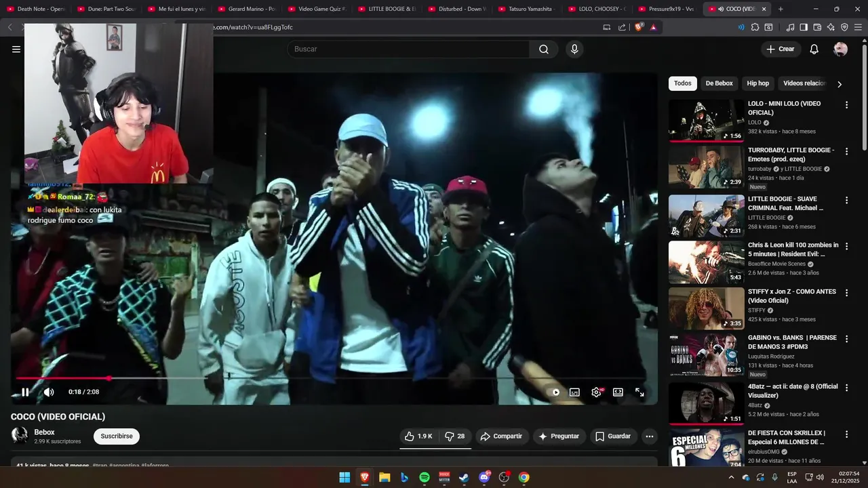868x488 pixels.
Task: Open options for STIFFY x Jon Z video
Action: (x=846, y=293)
